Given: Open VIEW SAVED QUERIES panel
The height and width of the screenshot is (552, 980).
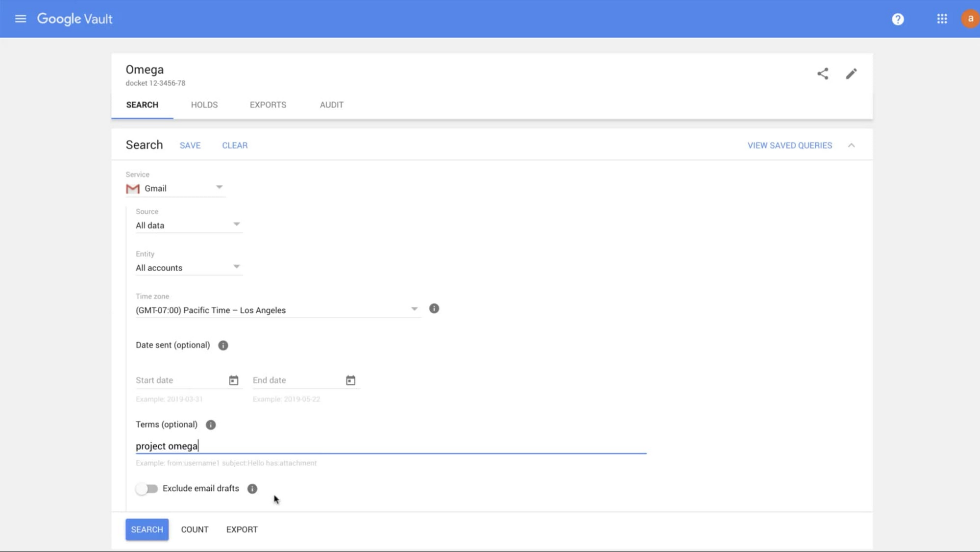Looking at the screenshot, I should [789, 145].
